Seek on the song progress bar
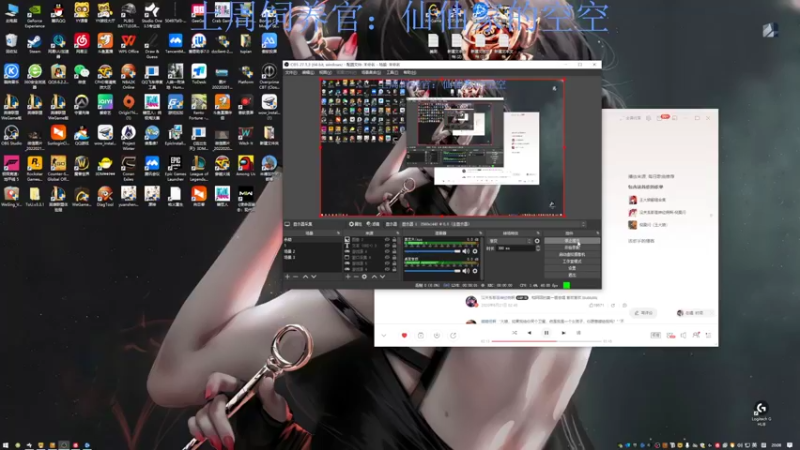 coord(546,341)
